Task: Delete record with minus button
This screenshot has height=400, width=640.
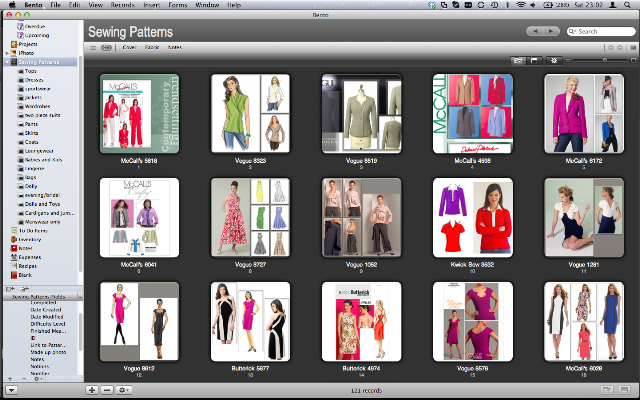Action: [107, 390]
